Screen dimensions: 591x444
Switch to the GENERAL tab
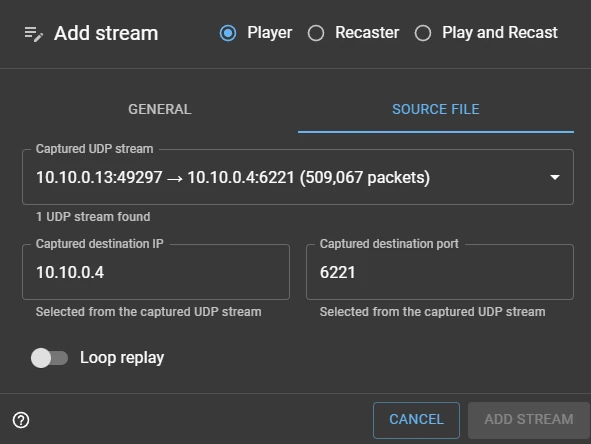(160, 109)
